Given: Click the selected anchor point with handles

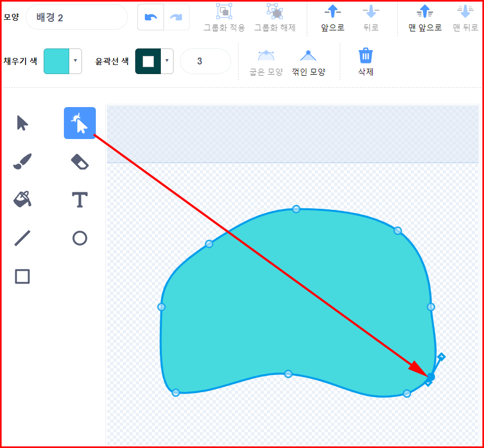Looking at the screenshot, I should (x=431, y=377).
